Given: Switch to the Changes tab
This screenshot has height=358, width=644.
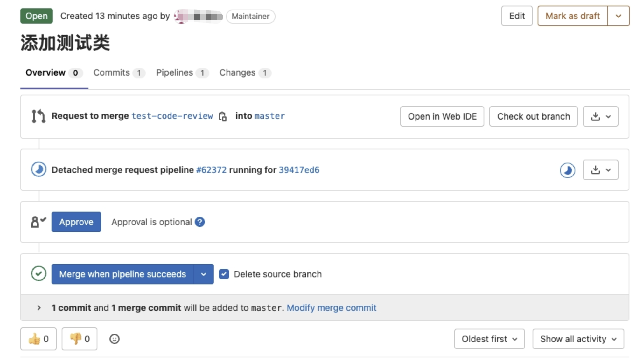Looking at the screenshot, I should (237, 73).
